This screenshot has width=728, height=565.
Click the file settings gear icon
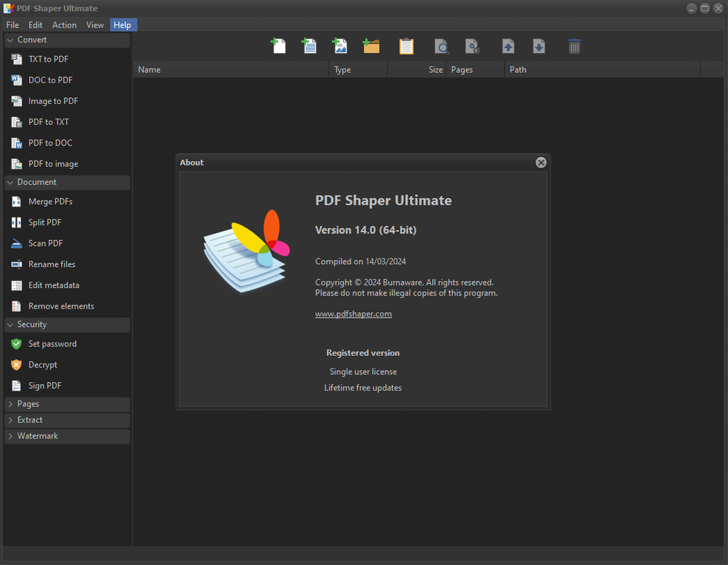click(472, 46)
